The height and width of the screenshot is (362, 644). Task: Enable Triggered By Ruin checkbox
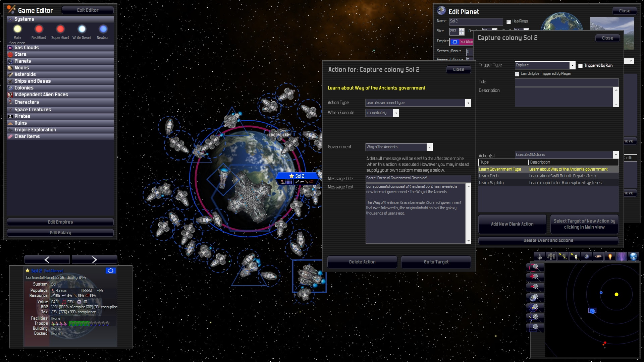(x=580, y=65)
